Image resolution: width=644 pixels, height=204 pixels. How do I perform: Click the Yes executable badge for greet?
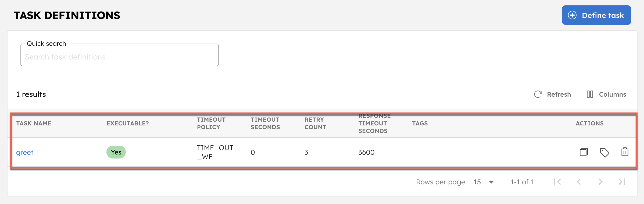pos(116,152)
